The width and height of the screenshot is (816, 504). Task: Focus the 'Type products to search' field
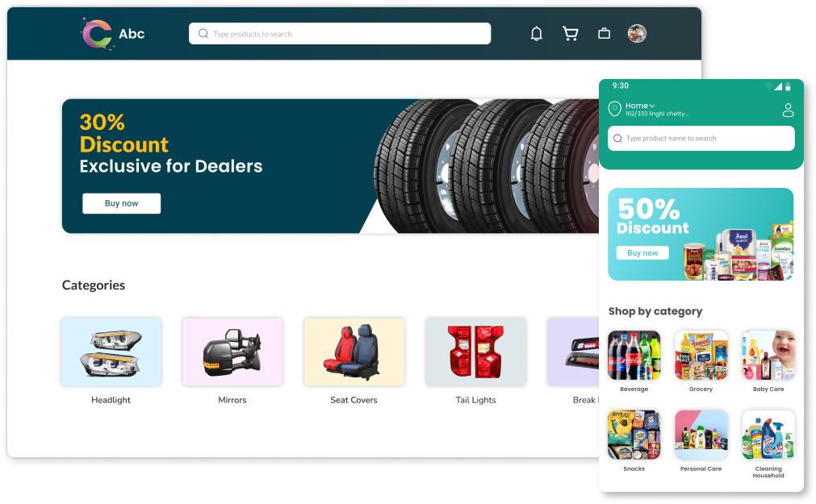coord(339,34)
